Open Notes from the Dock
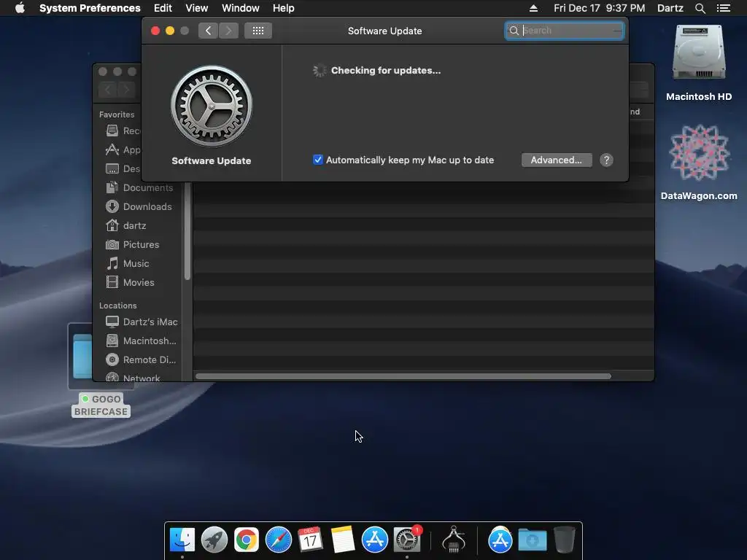Viewport: 747px width, 560px height. pos(343,540)
